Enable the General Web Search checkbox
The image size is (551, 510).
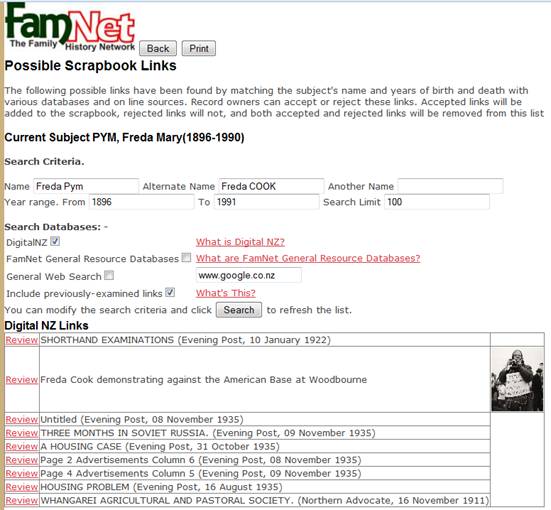pyautogui.click(x=109, y=275)
